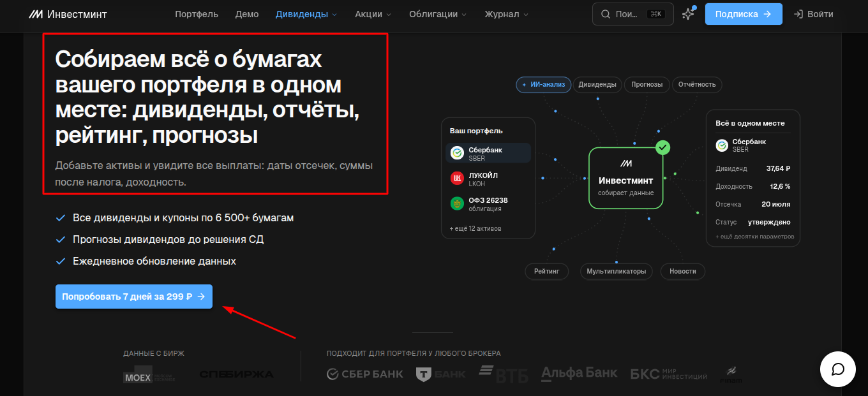Click the СПБ Биржа logo
Image resolution: width=868 pixels, height=396 pixels.
point(236,374)
